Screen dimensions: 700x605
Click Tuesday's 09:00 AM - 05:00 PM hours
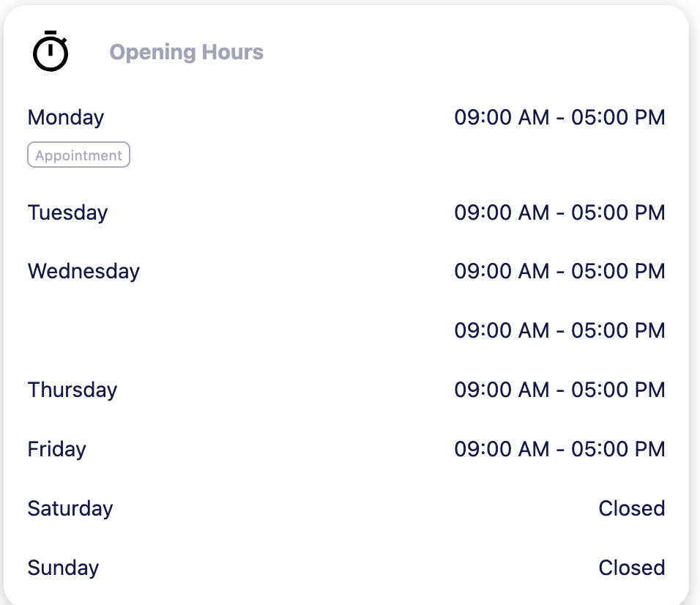559,212
